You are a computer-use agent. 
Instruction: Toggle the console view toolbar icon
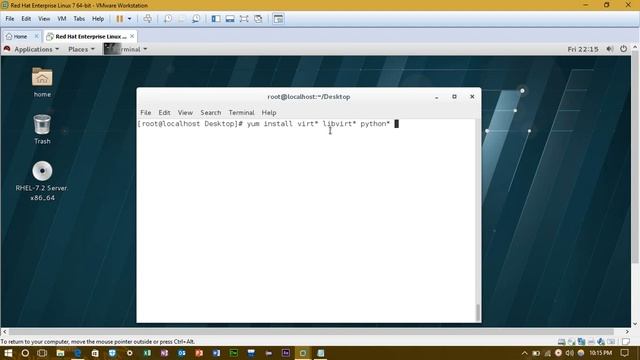[278, 19]
